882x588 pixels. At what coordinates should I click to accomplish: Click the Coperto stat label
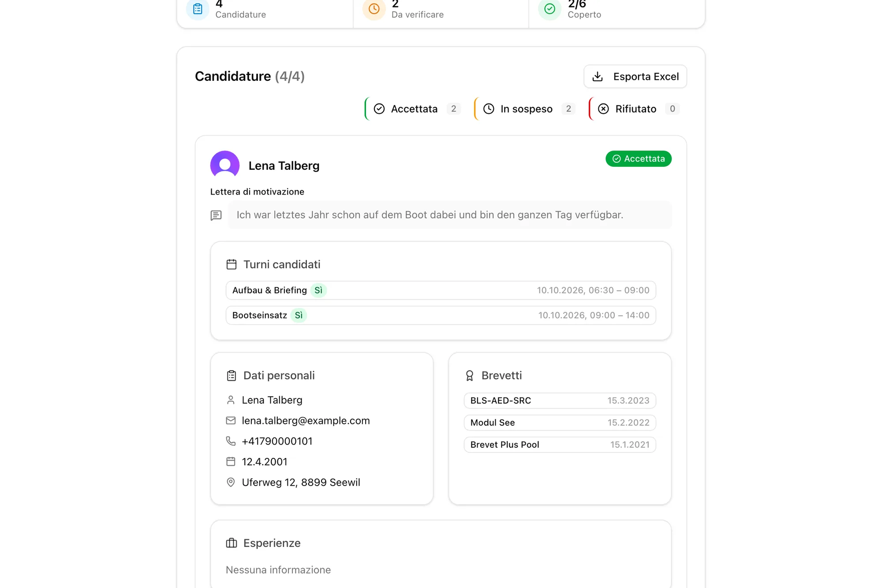(x=584, y=15)
